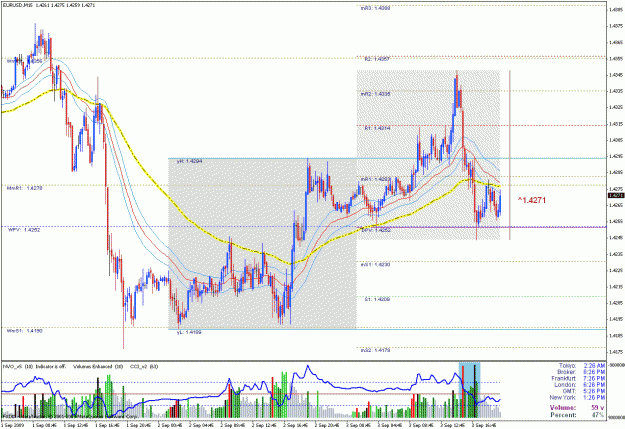Viewport: 625px width, 429px height.
Task: Click the Percent 47% readout
Action: coord(578,415)
